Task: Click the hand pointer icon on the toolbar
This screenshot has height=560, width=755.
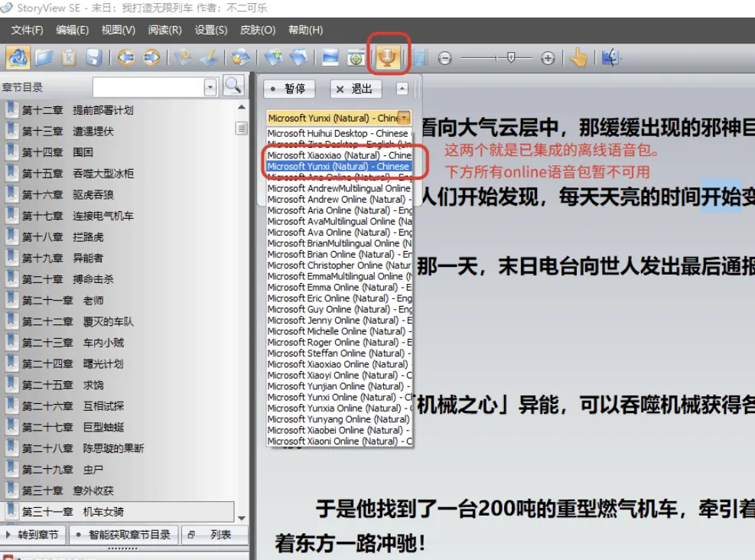Action: tap(578, 57)
